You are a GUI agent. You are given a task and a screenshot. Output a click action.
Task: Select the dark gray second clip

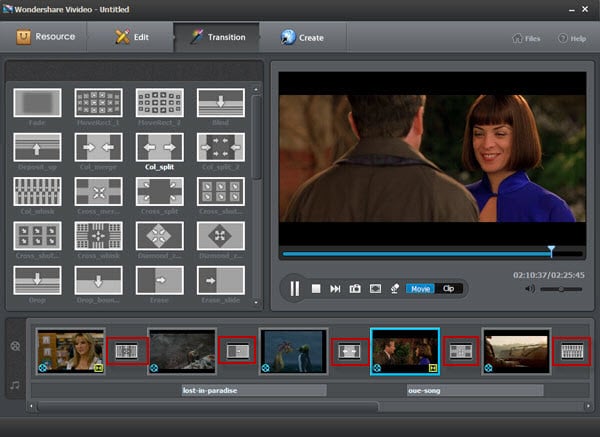point(182,351)
